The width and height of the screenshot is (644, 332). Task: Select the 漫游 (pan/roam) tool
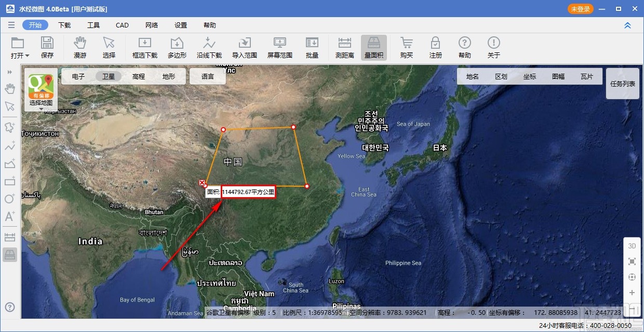point(80,47)
